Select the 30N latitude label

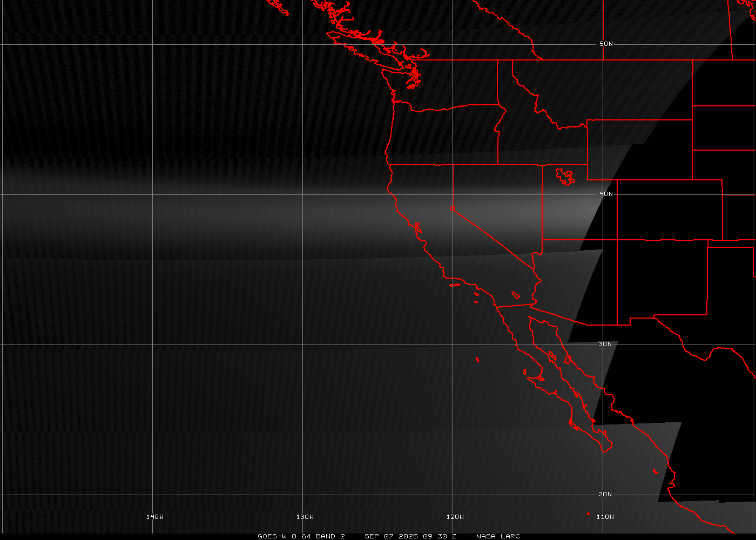click(x=605, y=344)
